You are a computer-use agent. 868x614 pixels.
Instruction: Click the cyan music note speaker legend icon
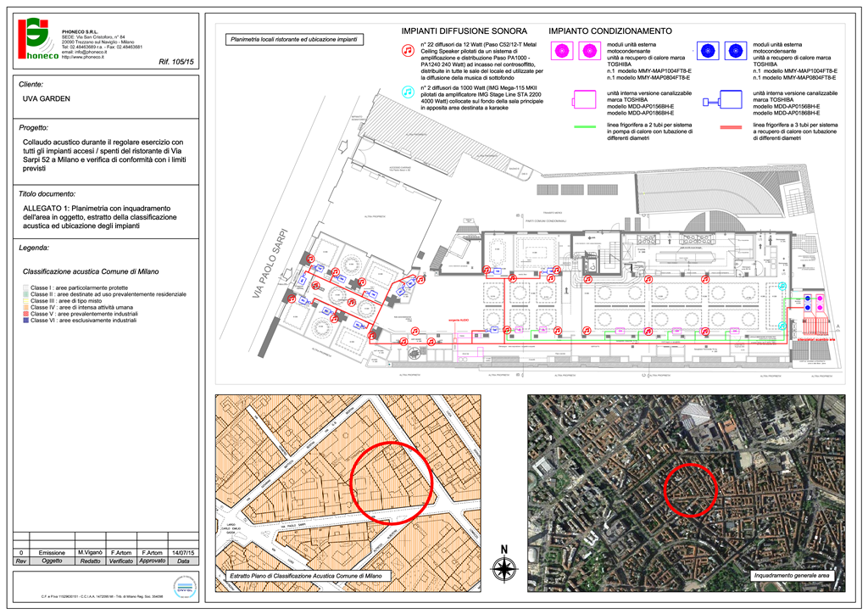point(408,92)
